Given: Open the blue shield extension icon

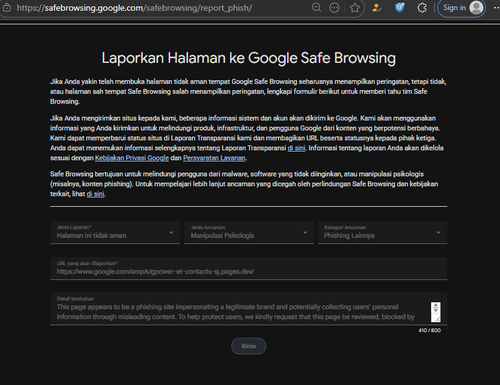Looking at the screenshot, I should pos(399,8).
